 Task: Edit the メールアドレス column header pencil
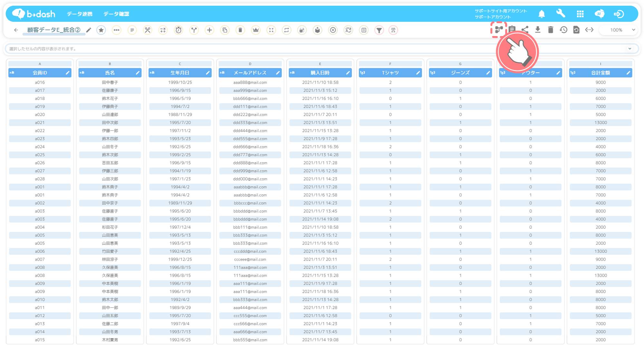[278, 73]
